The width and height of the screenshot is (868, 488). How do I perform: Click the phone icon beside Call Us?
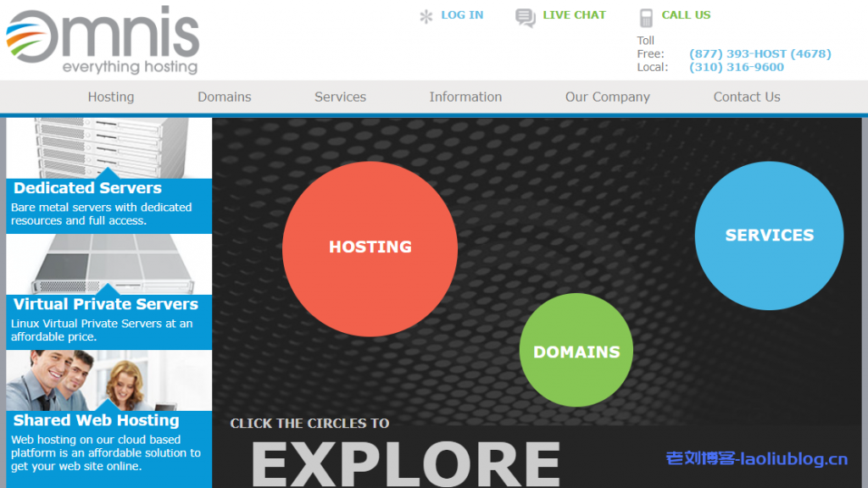point(646,18)
